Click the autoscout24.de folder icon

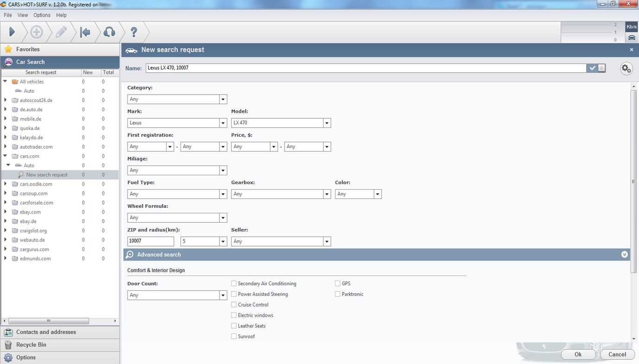tap(15, 100)
